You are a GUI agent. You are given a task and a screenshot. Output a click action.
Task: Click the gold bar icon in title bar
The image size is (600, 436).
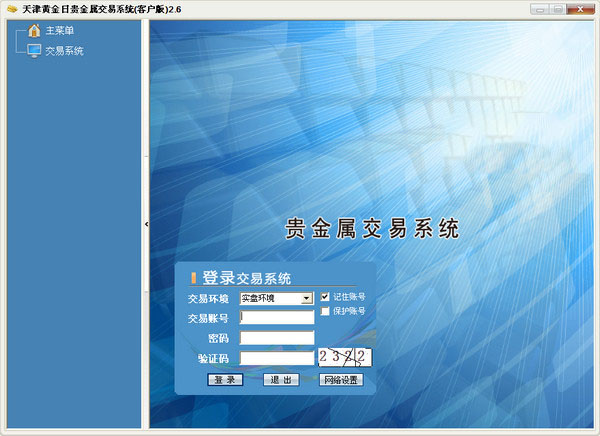point(10,8)
